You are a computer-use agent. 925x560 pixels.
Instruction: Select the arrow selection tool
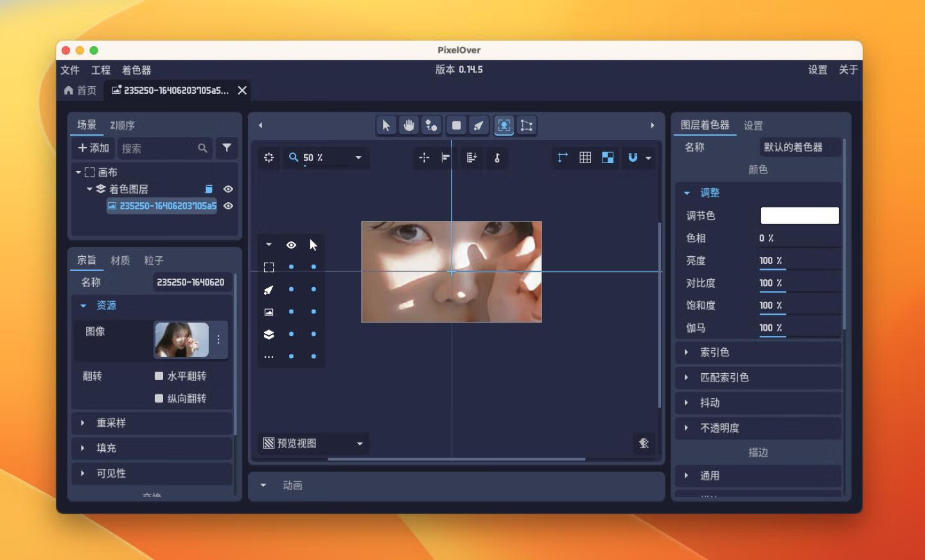pos(386,125)
